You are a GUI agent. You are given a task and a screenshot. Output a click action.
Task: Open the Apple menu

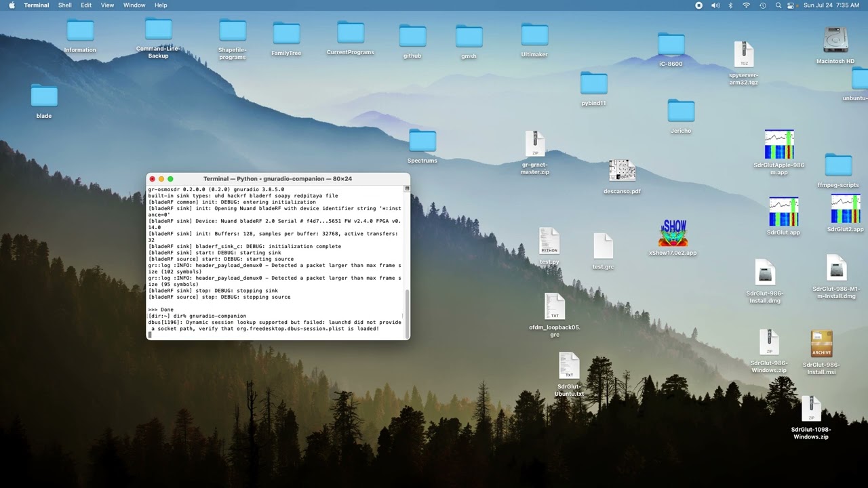click(12, 5)
